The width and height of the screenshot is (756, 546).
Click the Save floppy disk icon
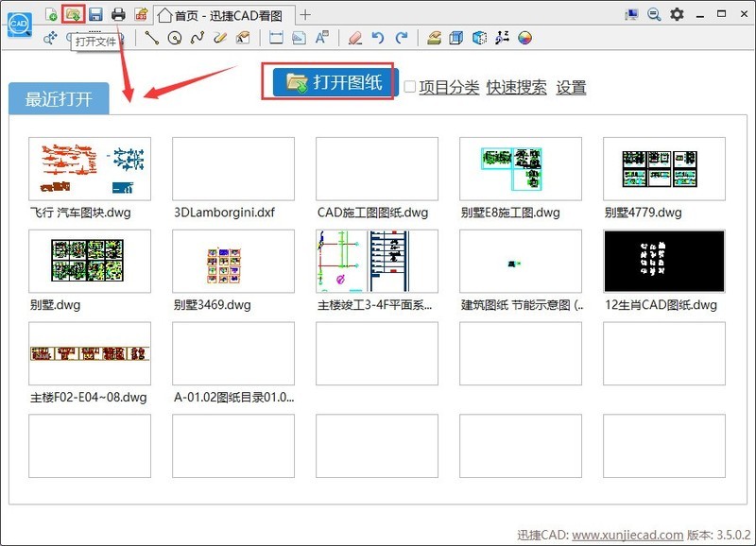pos(95,14)
